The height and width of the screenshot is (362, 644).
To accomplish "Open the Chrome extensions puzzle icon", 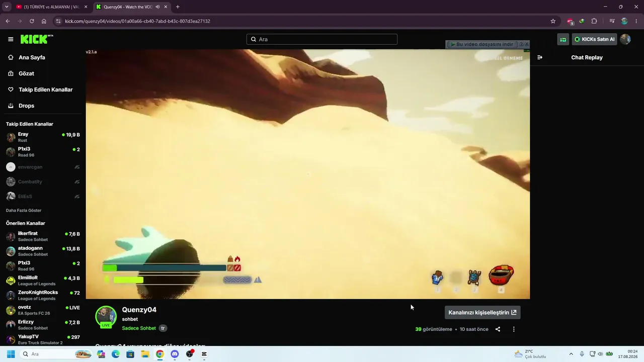I will [594, 21].
